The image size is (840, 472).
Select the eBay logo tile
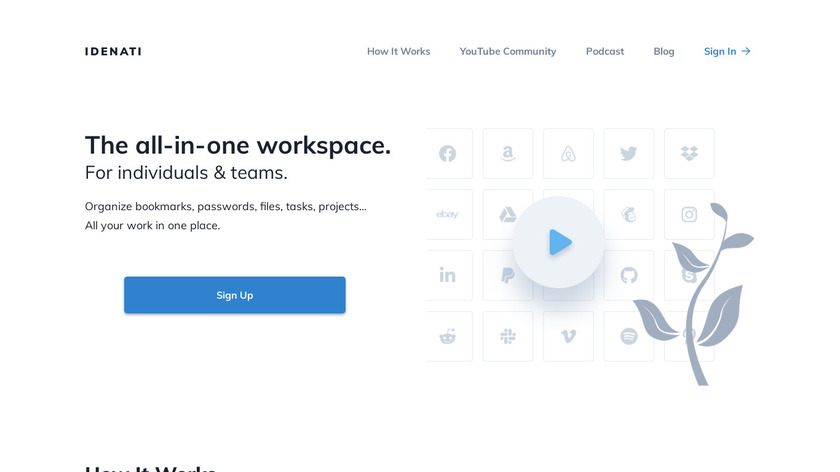pyautogui.click(x=448, y=214)
